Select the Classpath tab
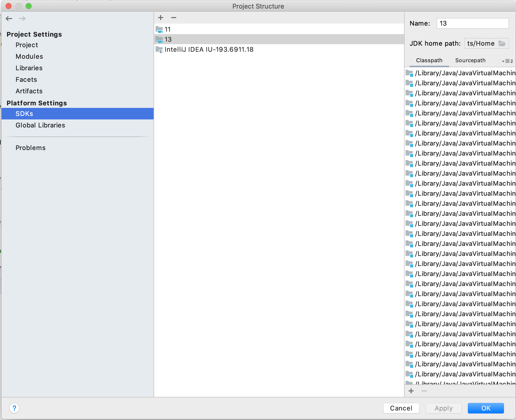 coord(429,60)
